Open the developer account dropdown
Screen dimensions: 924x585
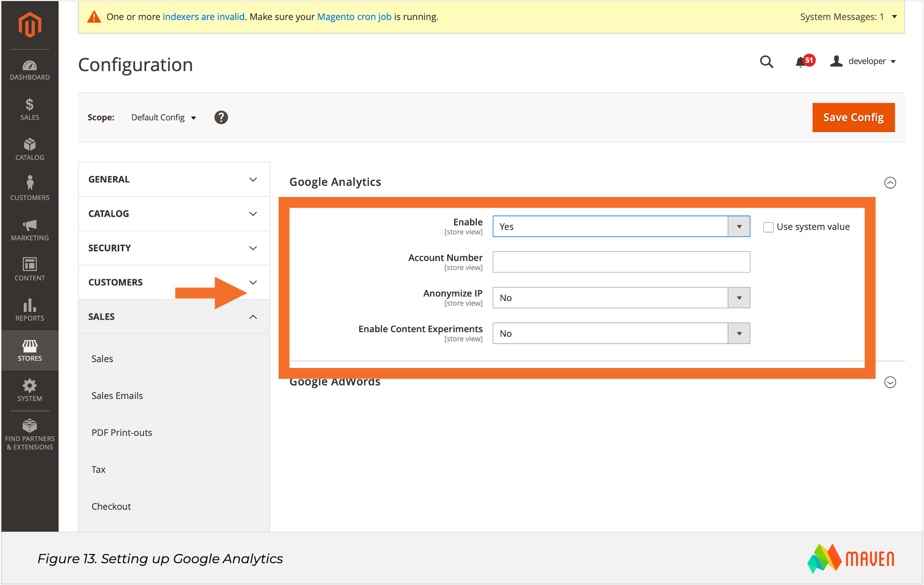coord(863,61)
